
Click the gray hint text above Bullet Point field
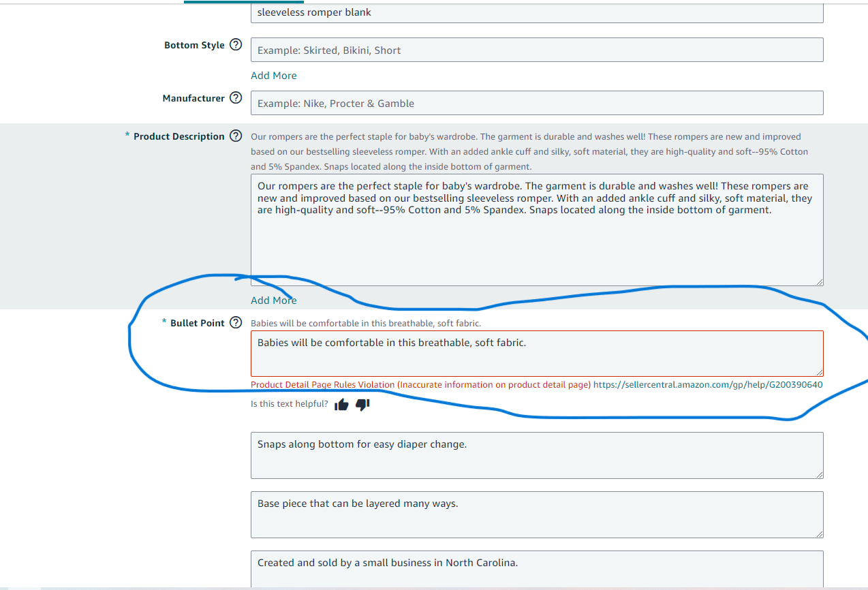[366, 323]
